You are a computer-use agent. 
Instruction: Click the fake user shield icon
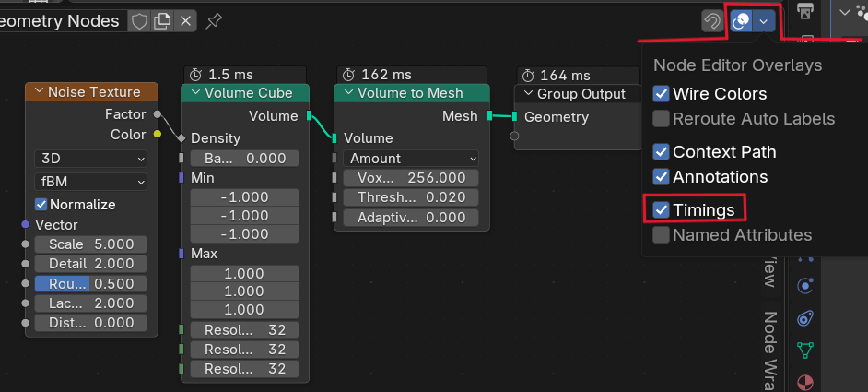[x=138, y=20]
